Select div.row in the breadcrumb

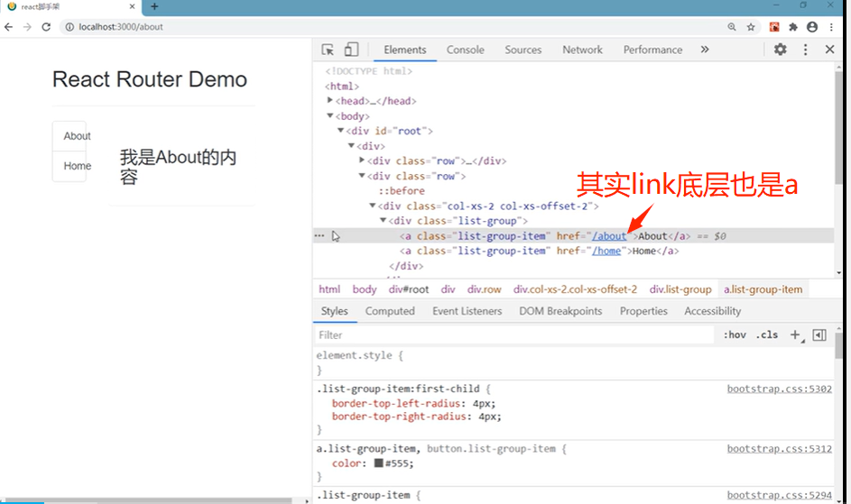[x=484, y=289]
